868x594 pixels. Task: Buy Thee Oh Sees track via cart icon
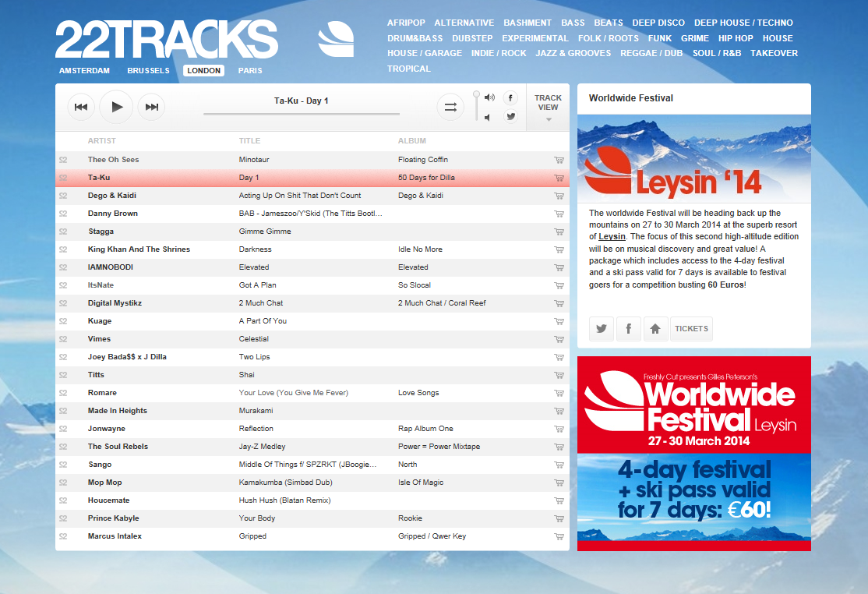click(x=559, y=160)
